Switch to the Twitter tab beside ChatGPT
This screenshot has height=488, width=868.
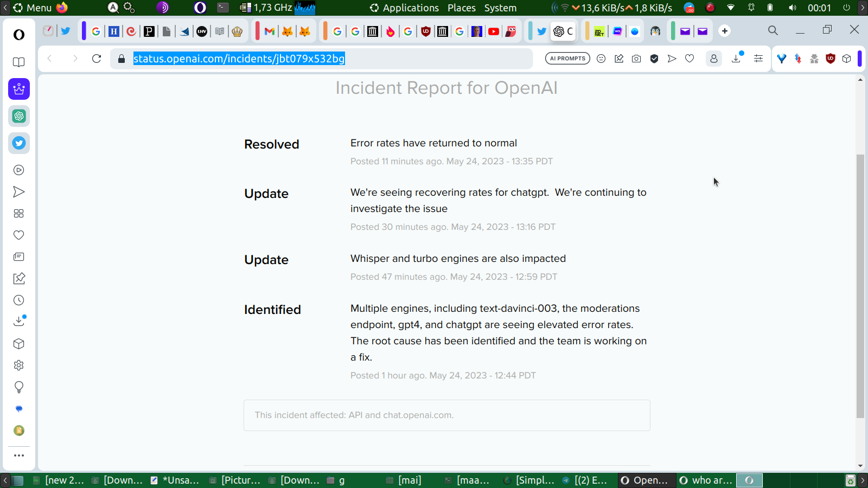[x=541, y=31]
